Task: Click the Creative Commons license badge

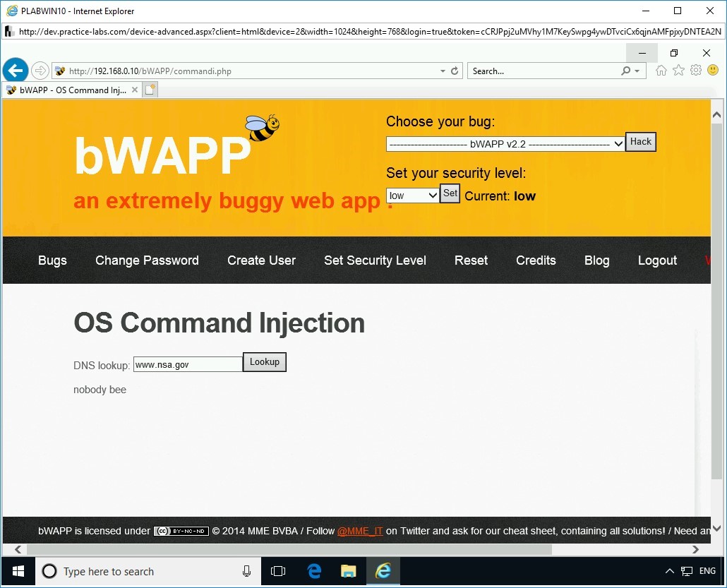Action: 181,530
